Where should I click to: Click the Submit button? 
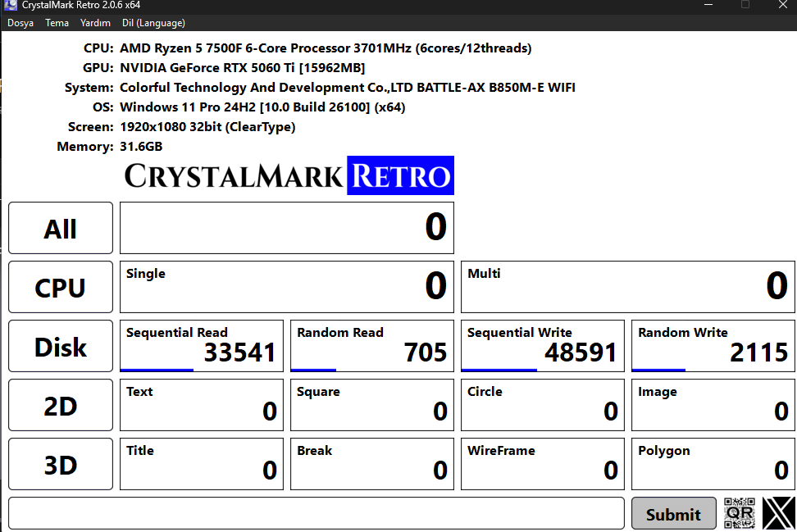673,514
